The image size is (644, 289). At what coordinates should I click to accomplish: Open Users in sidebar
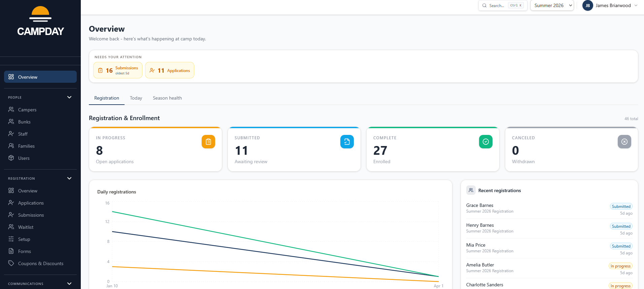coord(40,158)
